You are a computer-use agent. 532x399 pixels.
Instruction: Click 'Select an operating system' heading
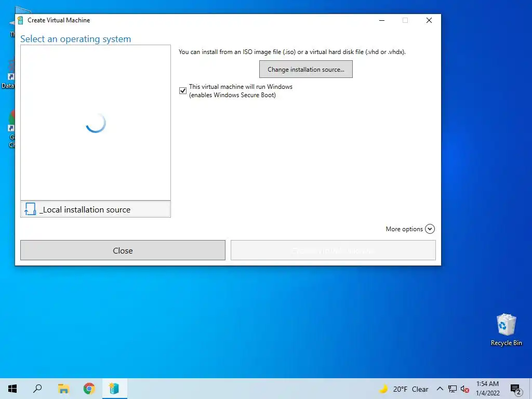[x=76, y=39]
